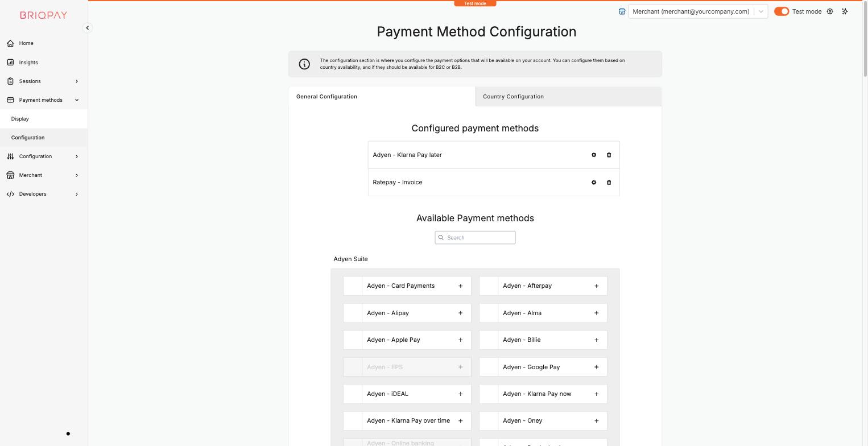Click the Merchant store icon in sidebar
Image resolution: width=868 pixels, height=446 pixels.
[10, 175]
